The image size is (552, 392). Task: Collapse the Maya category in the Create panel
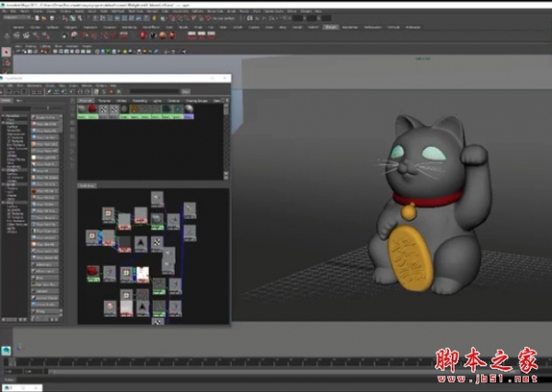3,123
